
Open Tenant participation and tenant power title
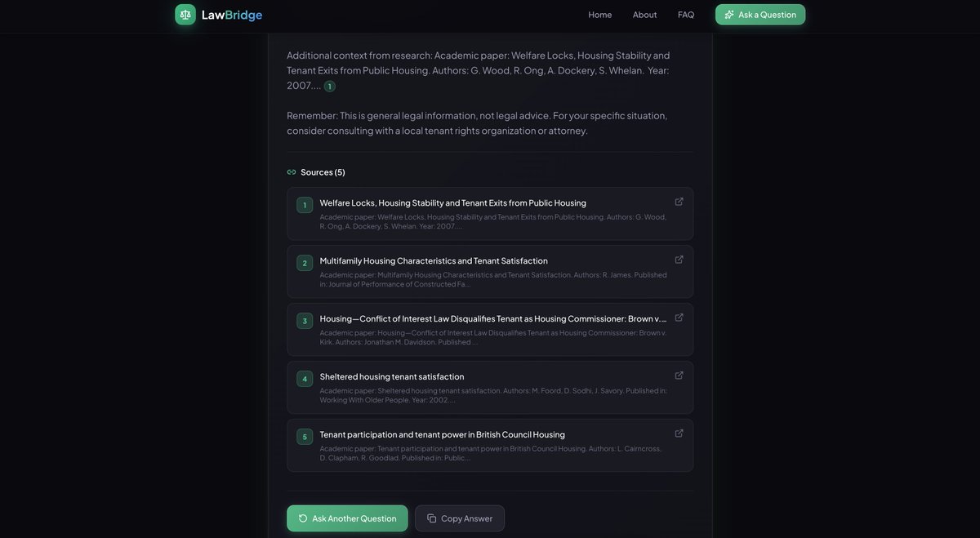pyautogui.click(x=443, y=434)
